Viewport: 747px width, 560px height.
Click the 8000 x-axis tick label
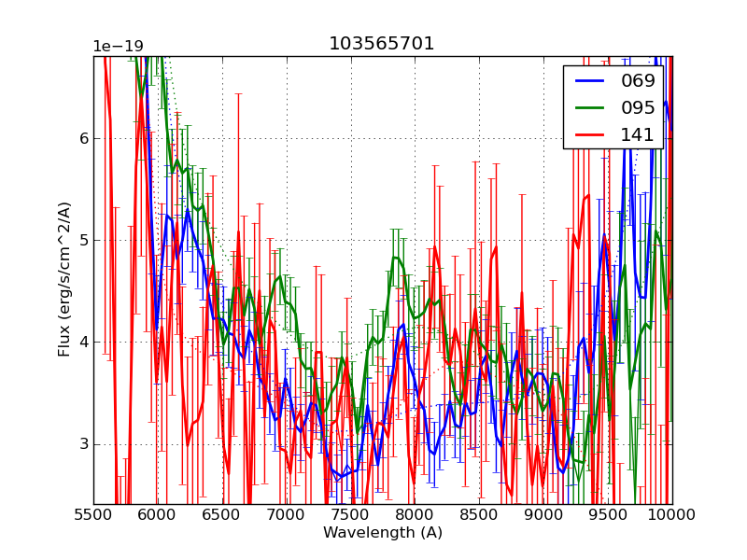pos(415,515)
